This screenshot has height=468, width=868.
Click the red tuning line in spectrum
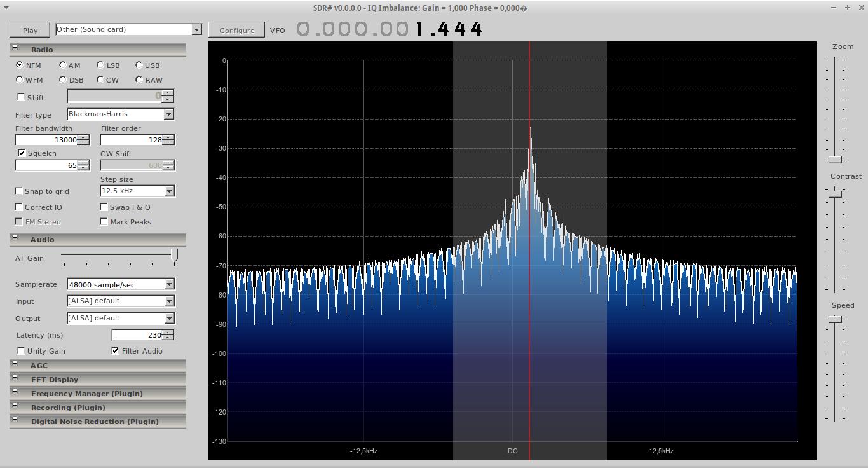click(x=530, y=251)
